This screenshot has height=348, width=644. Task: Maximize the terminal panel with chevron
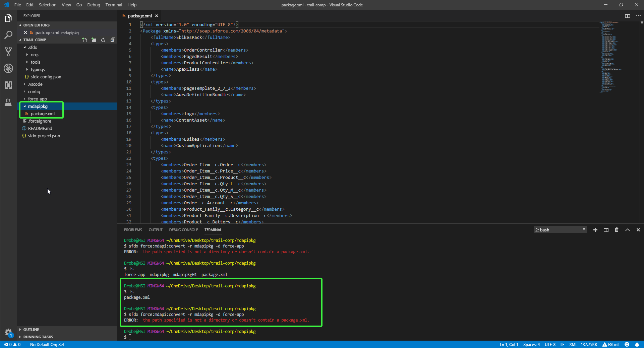[x=627, y=230]
